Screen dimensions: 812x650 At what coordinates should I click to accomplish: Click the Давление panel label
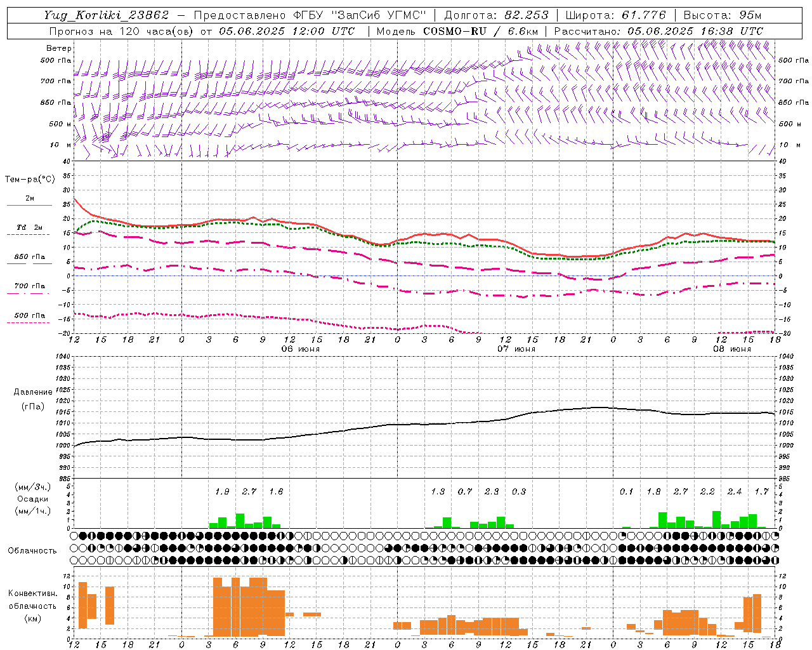[33, 392]
